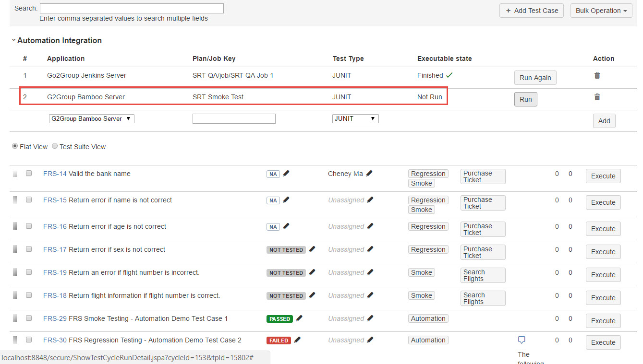Select the Test Suite View radio button
This screenshot has height=364, width=643.
pyautogui.click(x=55, y=146)
